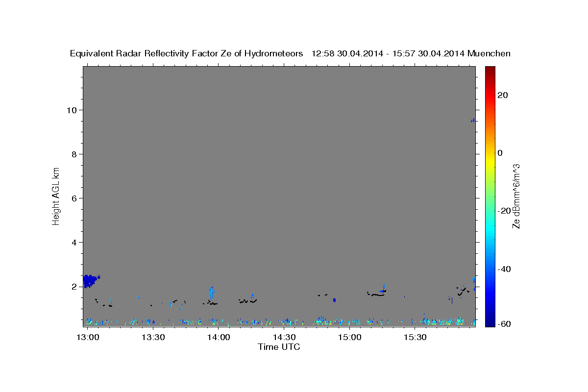Click the large blue echo near 13:00 at 2 km
This screenshot has width=588, height=392.
tap(89, 281)
